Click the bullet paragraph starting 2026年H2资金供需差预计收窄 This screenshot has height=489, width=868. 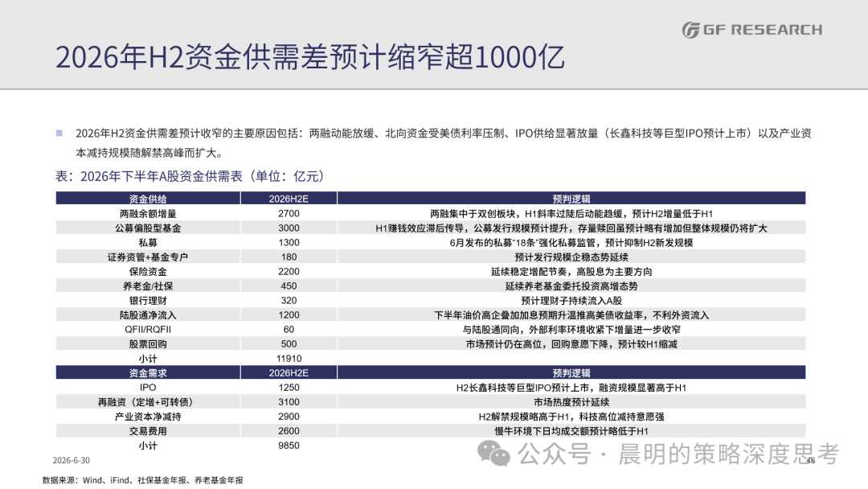coord(443,143)
